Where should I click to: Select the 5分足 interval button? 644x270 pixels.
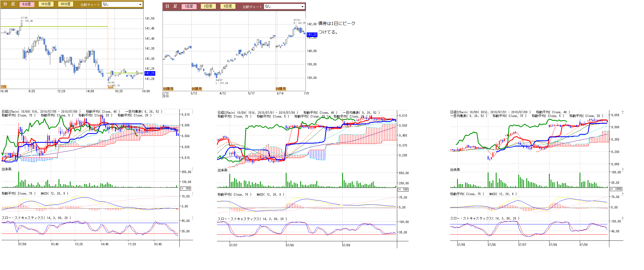tap(27, 4)
